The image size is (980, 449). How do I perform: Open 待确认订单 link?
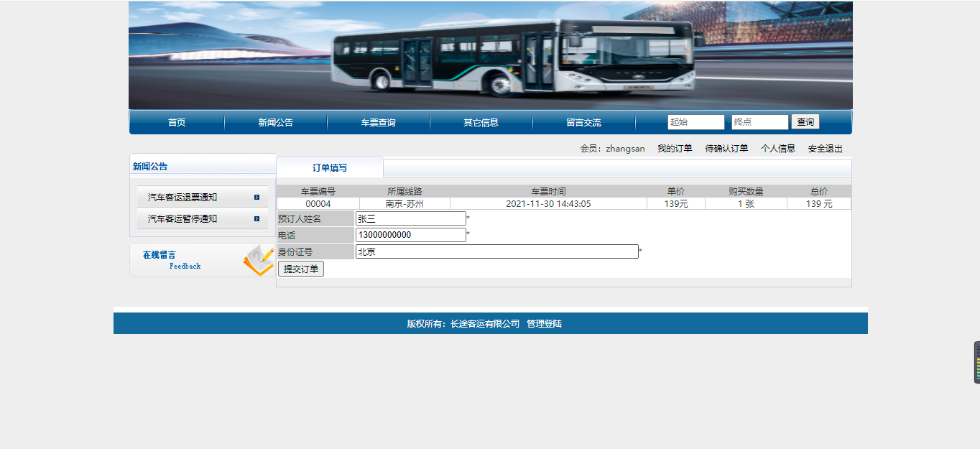726,149
